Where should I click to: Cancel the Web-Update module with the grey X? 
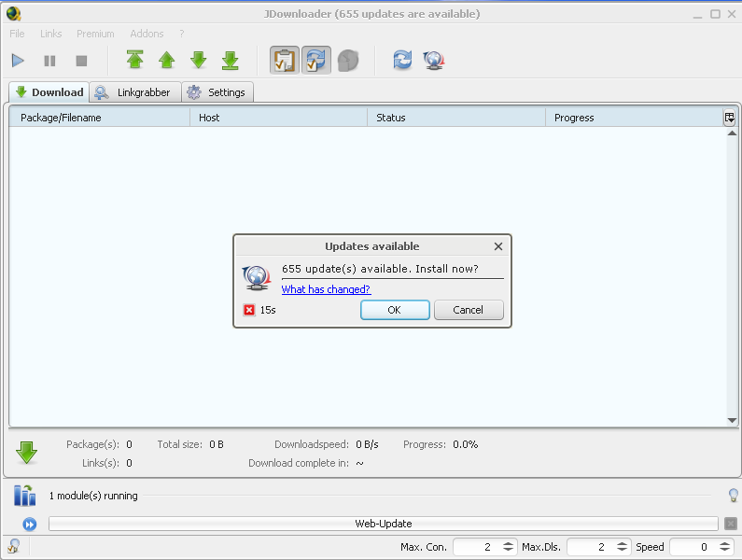pos(731,524)
